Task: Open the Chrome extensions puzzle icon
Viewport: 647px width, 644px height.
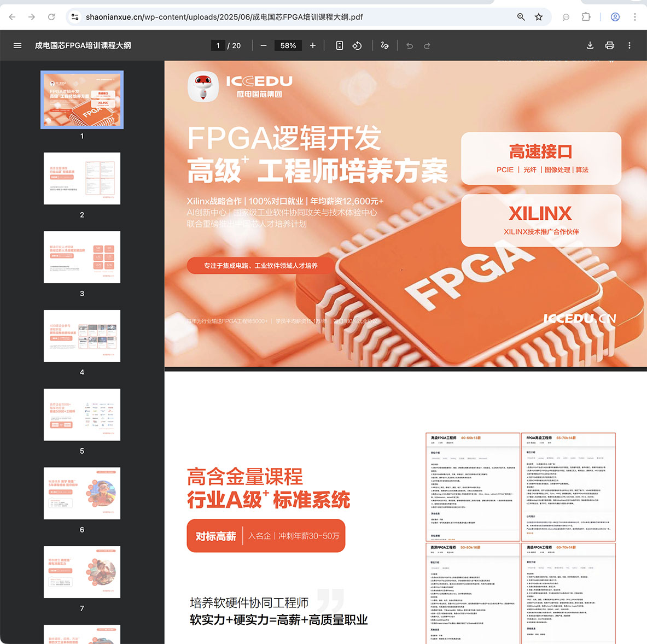Action: 586,17
